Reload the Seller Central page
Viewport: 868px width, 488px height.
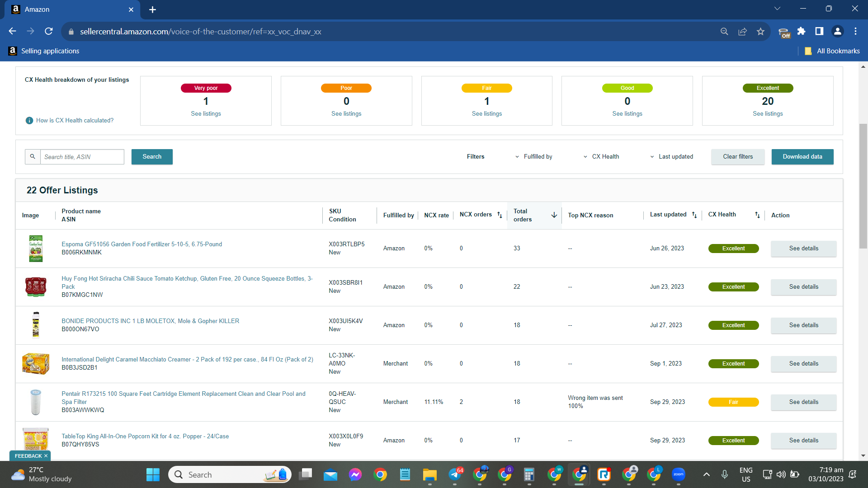pyautogui.click(x=49, y=31)
